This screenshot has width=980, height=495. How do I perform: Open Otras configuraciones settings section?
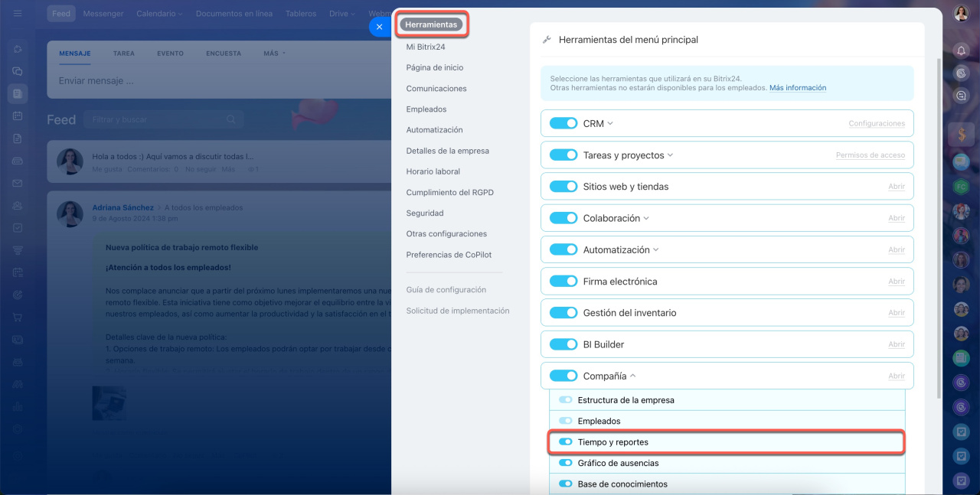click(x=447, y=234)
